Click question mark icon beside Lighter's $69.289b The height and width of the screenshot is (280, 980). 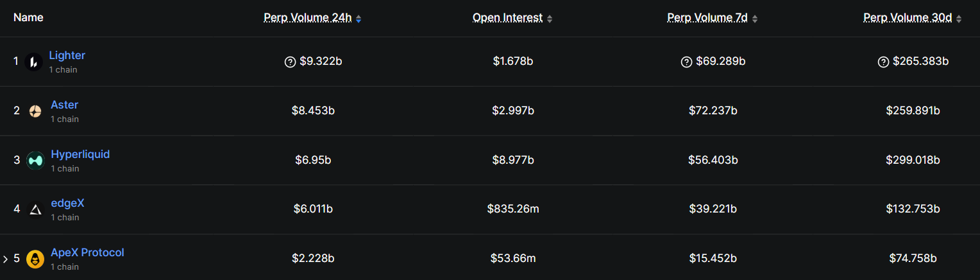point(686,62)
